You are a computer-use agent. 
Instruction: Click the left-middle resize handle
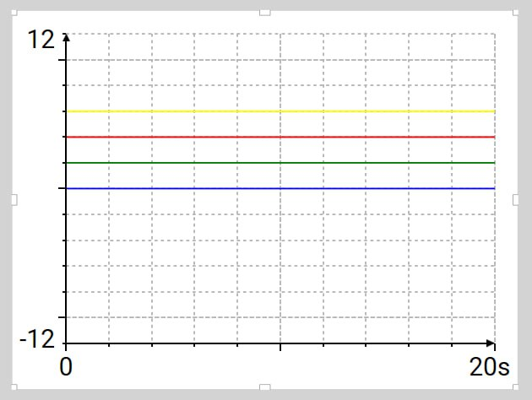(x=14, y=200)
